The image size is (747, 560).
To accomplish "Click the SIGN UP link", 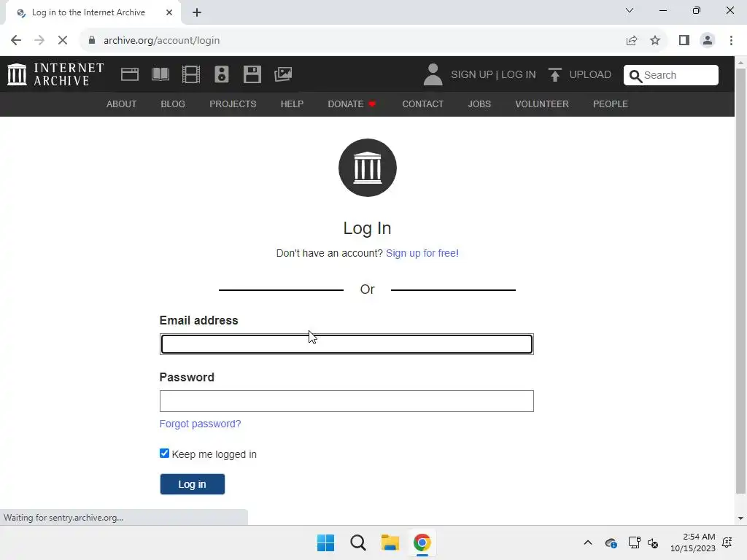I will (472, 75).
